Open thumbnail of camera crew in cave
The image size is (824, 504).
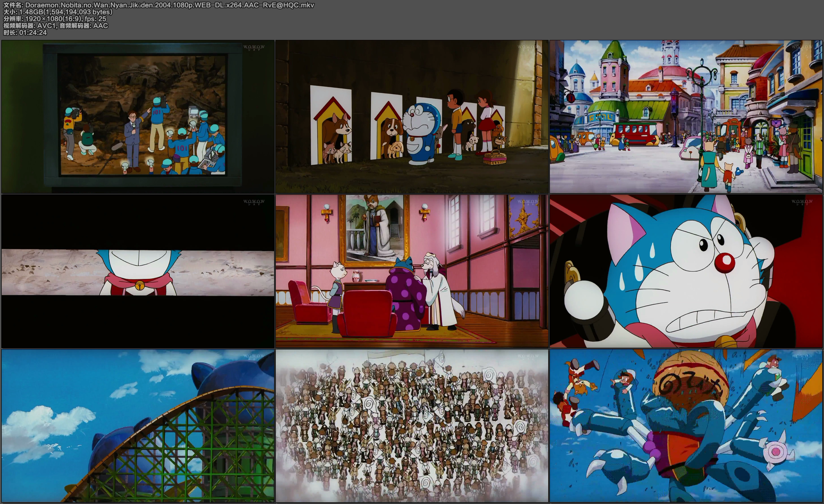[138, 117]
